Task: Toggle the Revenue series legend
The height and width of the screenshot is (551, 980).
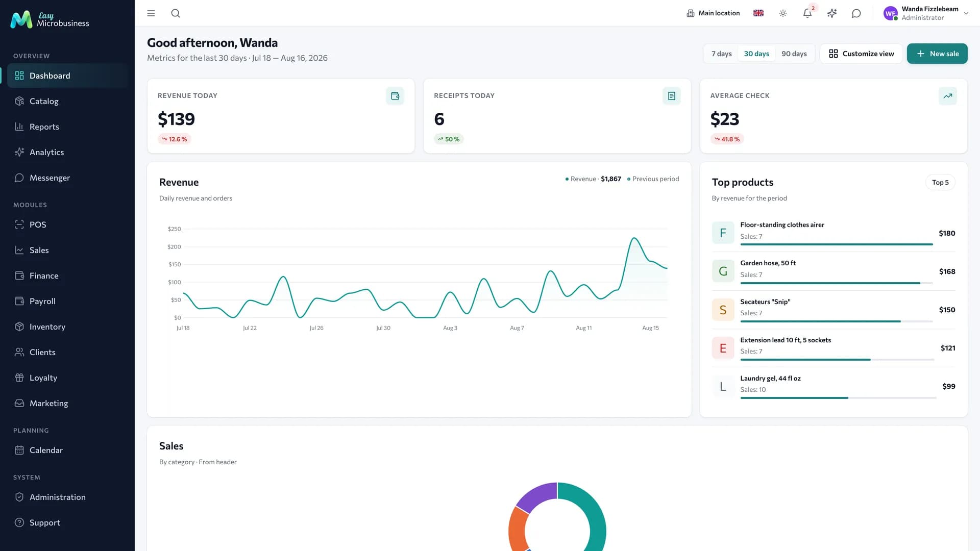Action: pyautogui.click(x=593, y=179)
